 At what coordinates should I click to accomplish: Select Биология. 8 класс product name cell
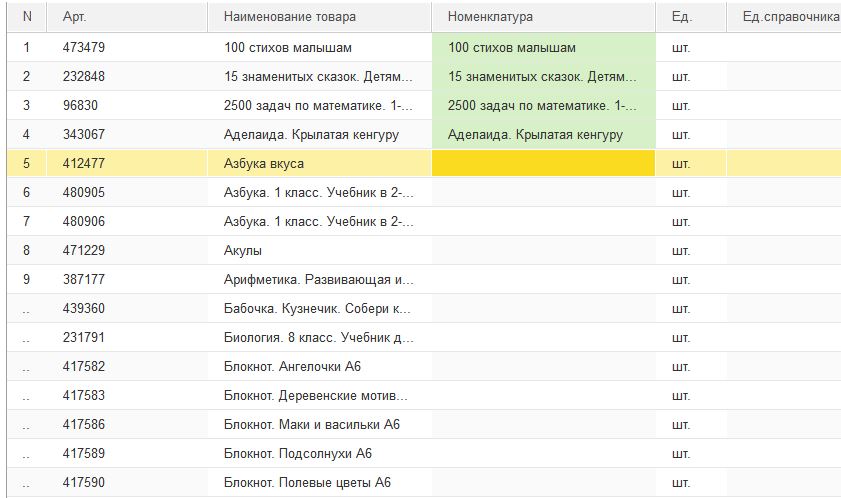(x=320, y=338)
